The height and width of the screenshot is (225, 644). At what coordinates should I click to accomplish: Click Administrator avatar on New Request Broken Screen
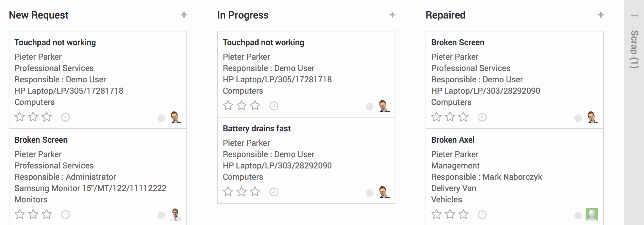[175, 214]
